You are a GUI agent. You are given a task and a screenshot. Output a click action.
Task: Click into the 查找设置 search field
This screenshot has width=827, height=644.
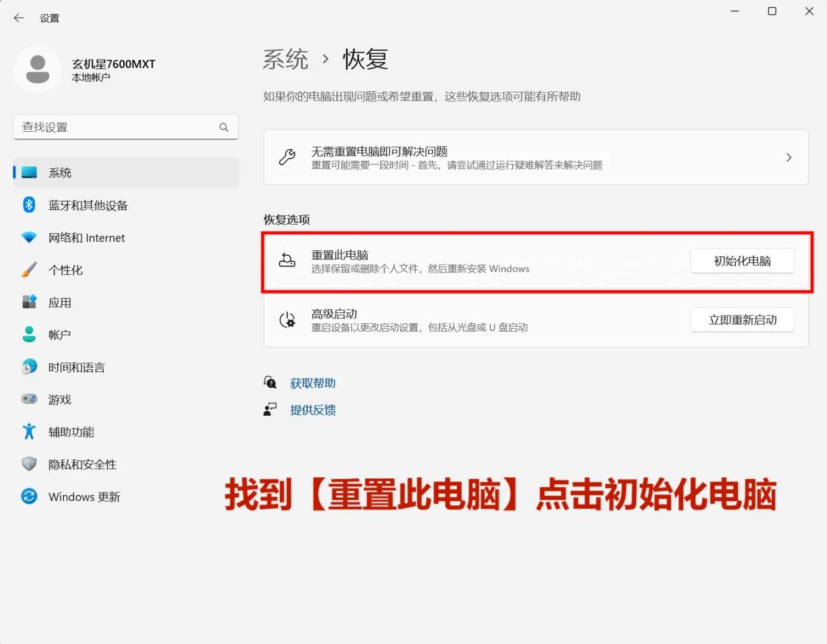[126, 127]
